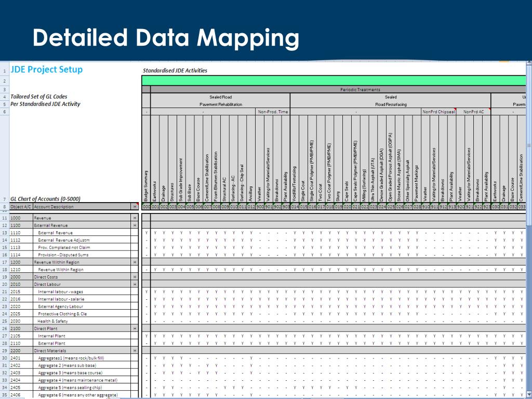Click the 'Periodic Treatments' group header
This screenshot has width=532, height=399.
(360, 89)
